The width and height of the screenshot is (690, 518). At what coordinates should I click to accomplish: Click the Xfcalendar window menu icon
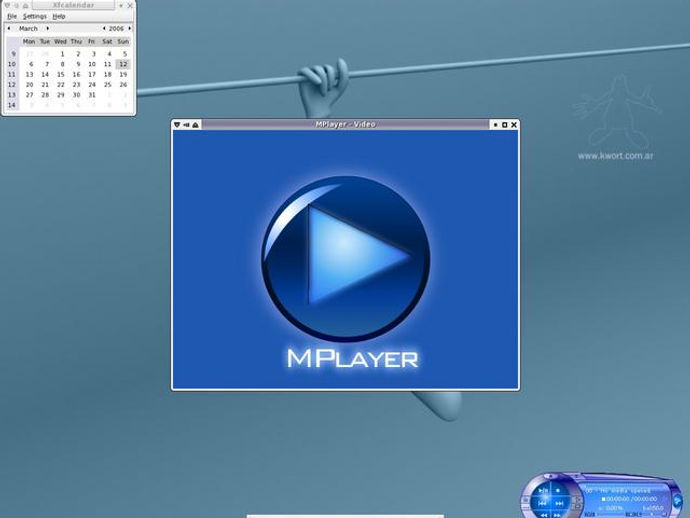click(7, 6)
